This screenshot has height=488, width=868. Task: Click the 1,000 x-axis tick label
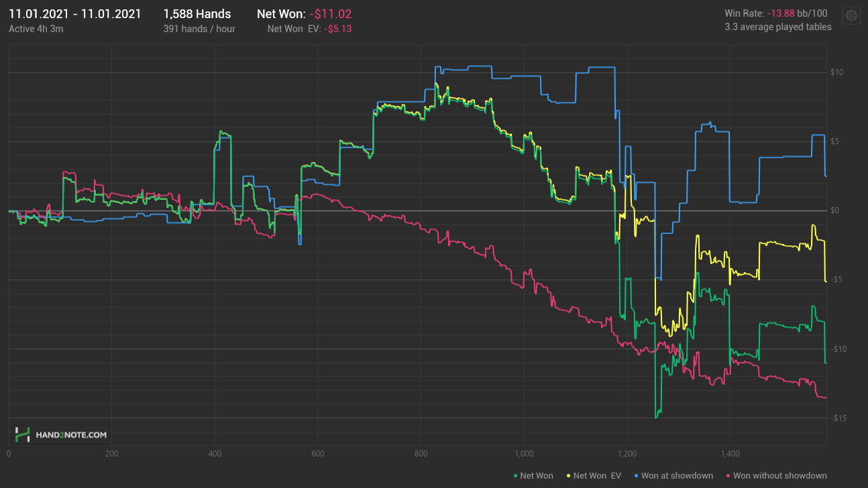524,454
